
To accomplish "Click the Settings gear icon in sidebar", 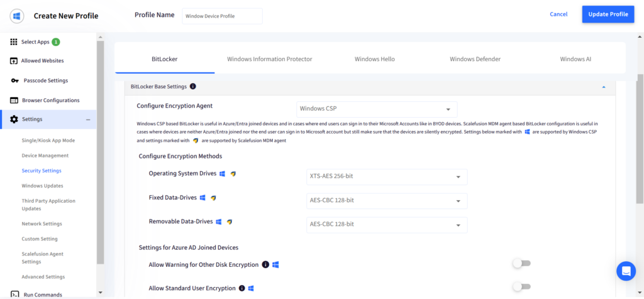I will tap(14, 119).
